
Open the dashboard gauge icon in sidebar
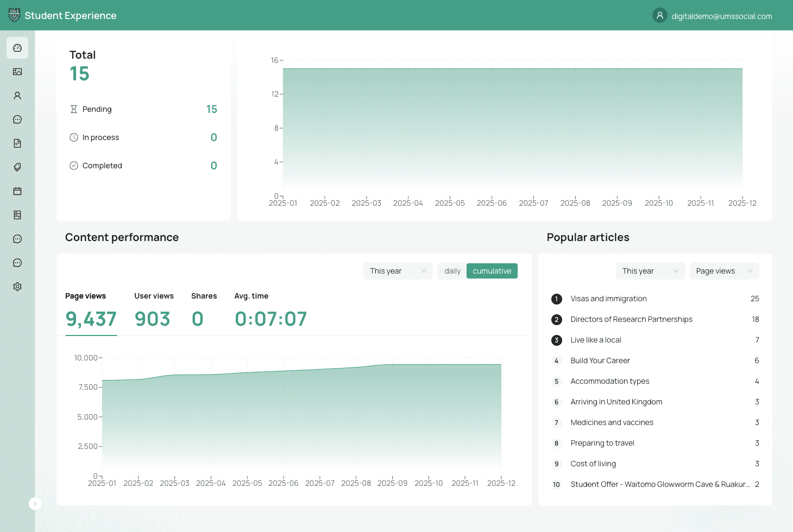[17, 48]
